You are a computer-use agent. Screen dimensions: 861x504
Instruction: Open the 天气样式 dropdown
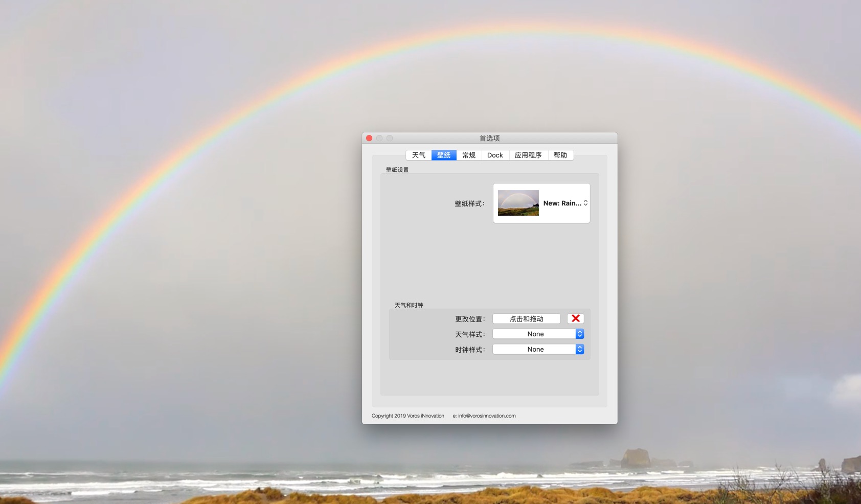538,334
